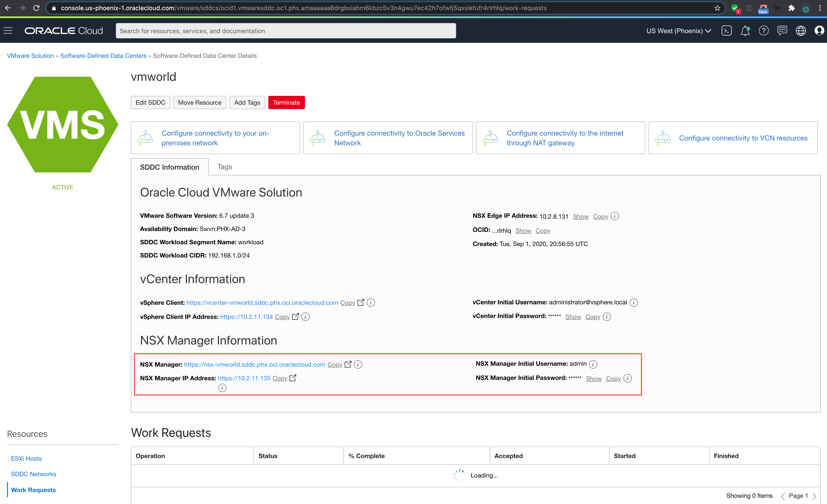Image resolution: width=827 pixels, height=504 pixels.
Task: Open the navigation hamburger menu
Action: 8,30
